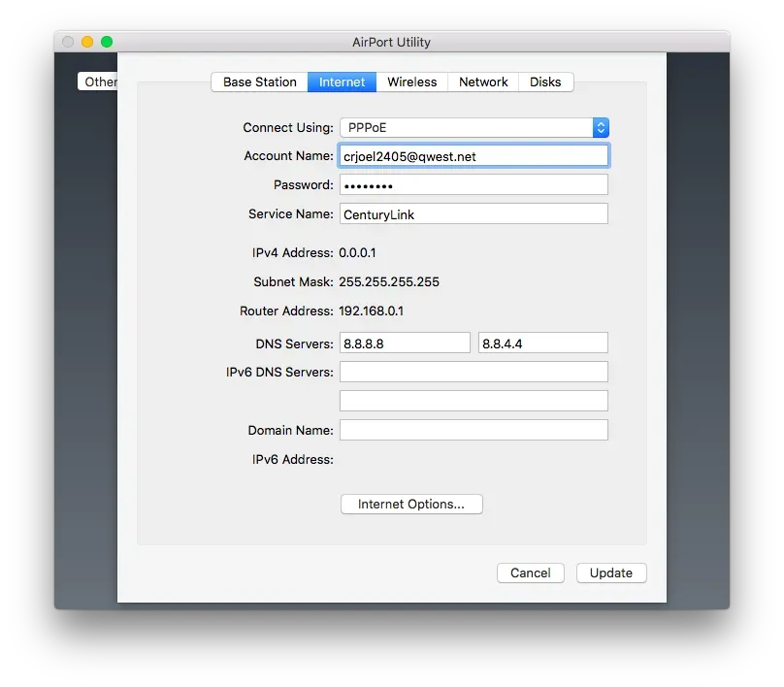Select the Network tab
Viewport: 784px width, 687px height.
(482, 82)
